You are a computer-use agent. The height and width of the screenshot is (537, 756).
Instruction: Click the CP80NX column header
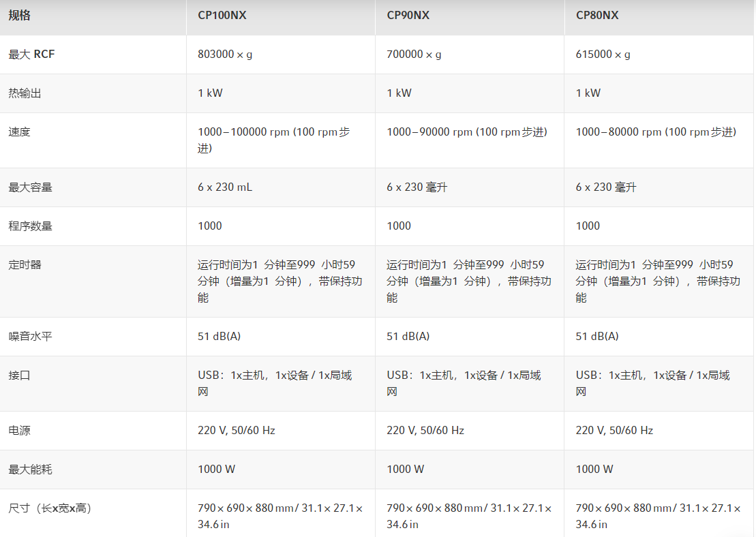pos(597,15)
